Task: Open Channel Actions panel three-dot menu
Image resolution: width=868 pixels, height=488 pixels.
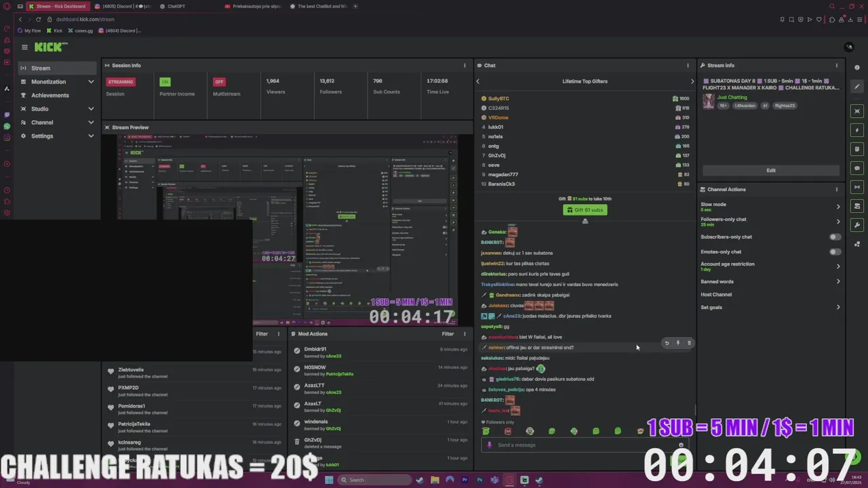Action: [836, 190]
